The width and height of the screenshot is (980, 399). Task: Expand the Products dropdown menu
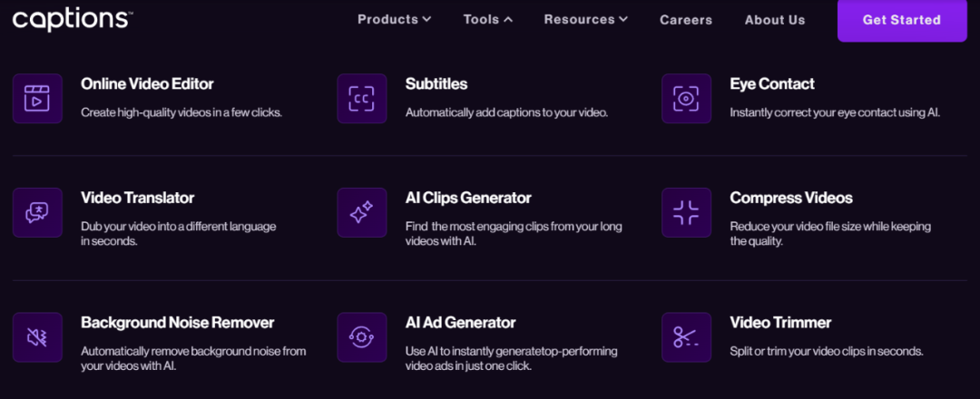point(395,19)
